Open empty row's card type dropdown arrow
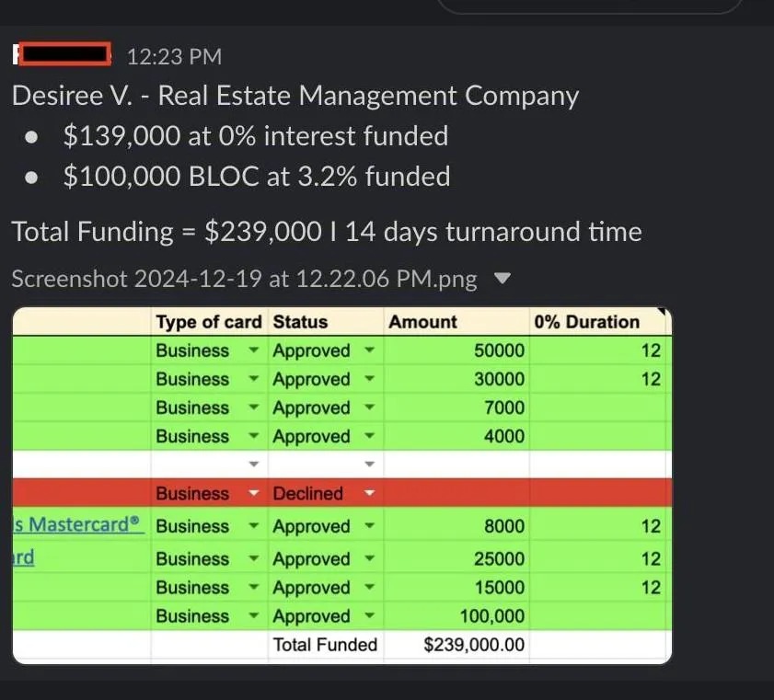Viewport: 774px width, 700px height. 254,465
